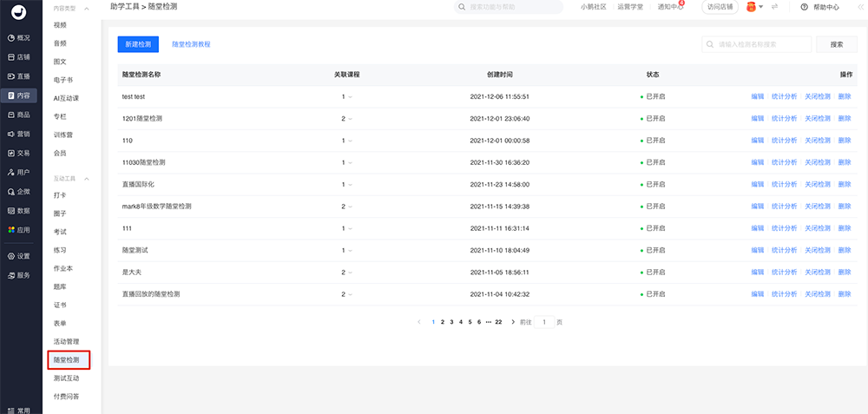The width and height of the screenshot is (868, 414).
Task: Go to next page using pagination arrow
Action: pos(514,322)
